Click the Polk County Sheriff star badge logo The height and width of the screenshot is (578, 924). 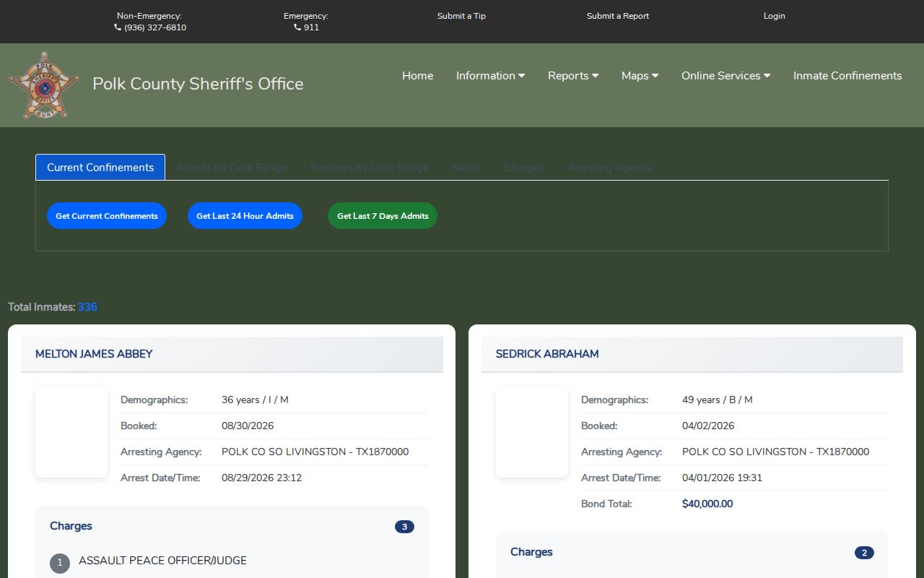pos(44,85)
